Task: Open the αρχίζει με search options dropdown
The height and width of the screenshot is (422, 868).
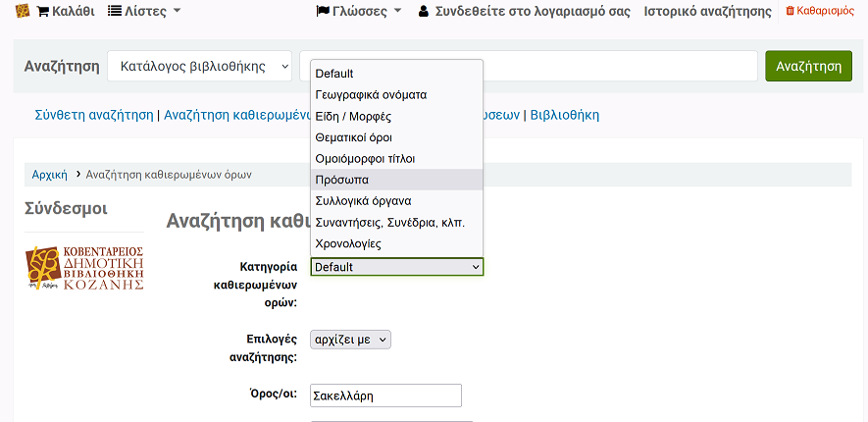Action: tap(350, 340)
